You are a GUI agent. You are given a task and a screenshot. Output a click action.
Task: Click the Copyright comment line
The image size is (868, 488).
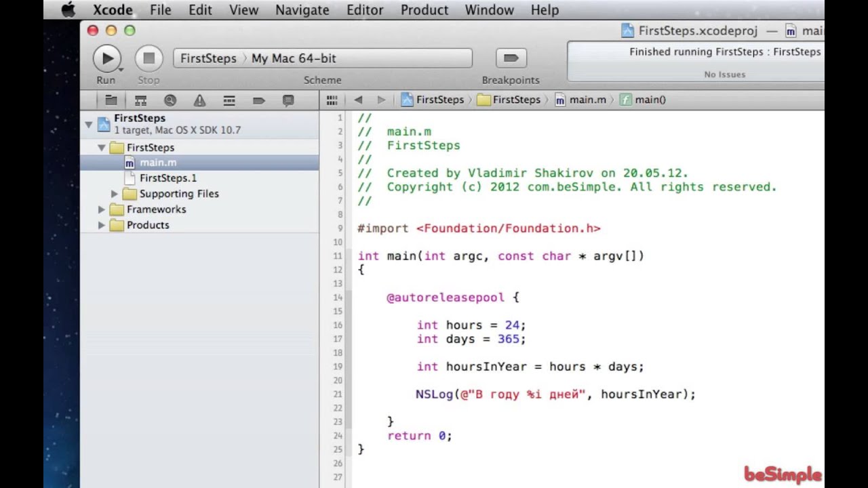click(567, 187)
